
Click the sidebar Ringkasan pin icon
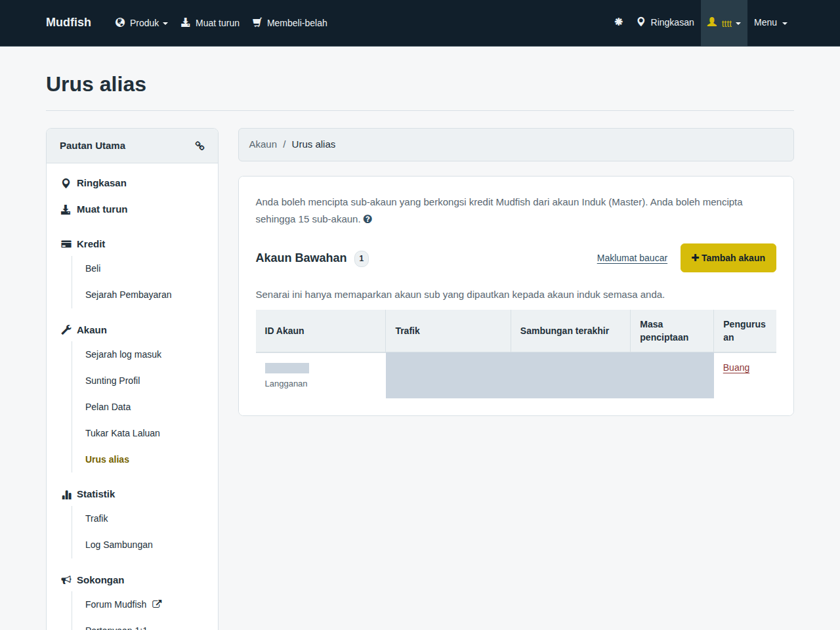coord(66,183)
